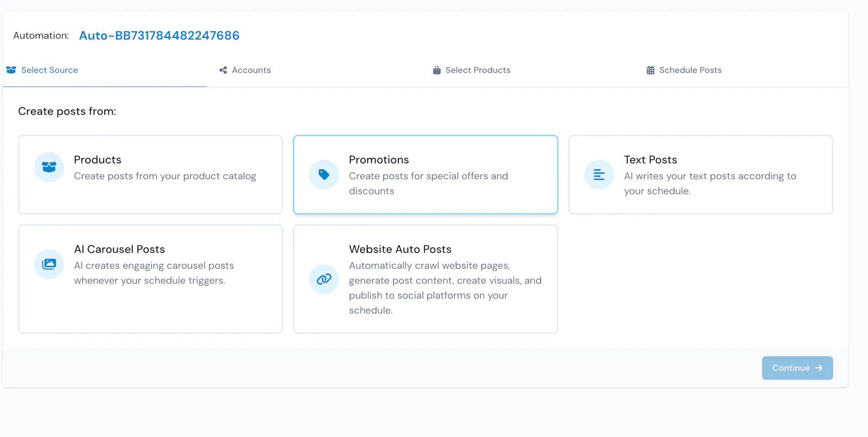Click 'AI writes your text posts' description

point(710,183)
